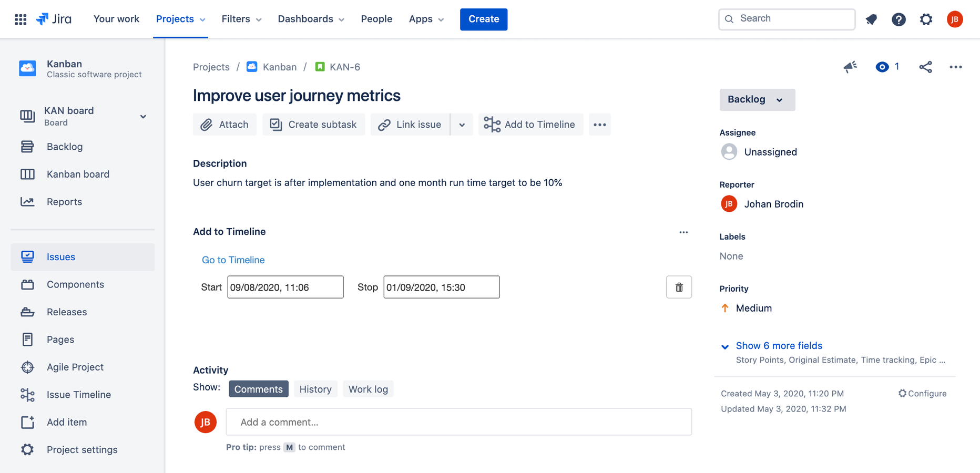Open Project settings in the sidebar
The height and width of the screenshot is (473, 980).
(83, 450)
